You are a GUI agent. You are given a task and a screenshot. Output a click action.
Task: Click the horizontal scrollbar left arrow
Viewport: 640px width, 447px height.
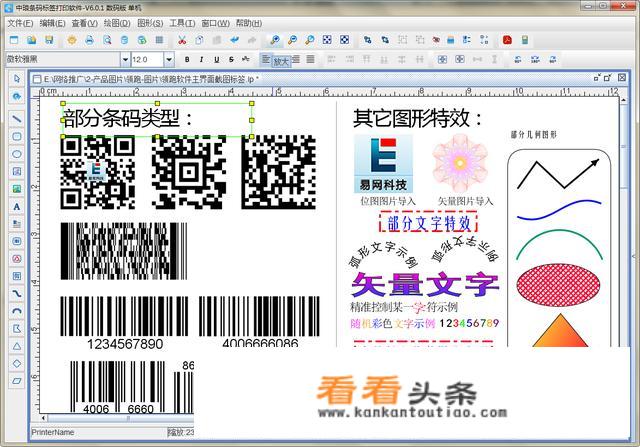44,418
